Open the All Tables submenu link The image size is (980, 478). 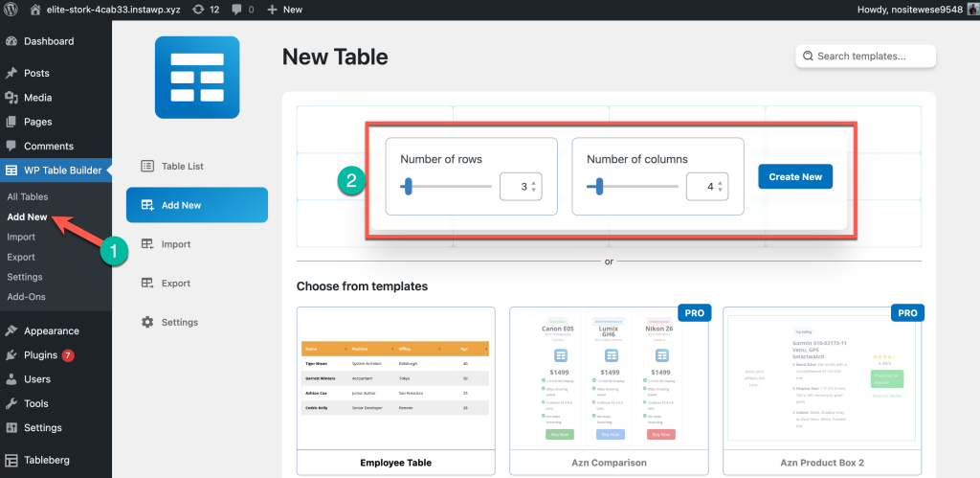[28, 196]
